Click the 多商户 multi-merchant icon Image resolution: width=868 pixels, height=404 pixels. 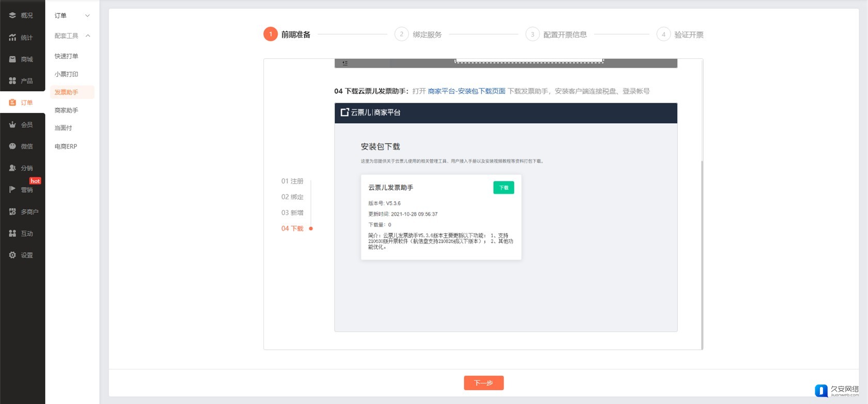pyautogui.click(x=12, y=212)
